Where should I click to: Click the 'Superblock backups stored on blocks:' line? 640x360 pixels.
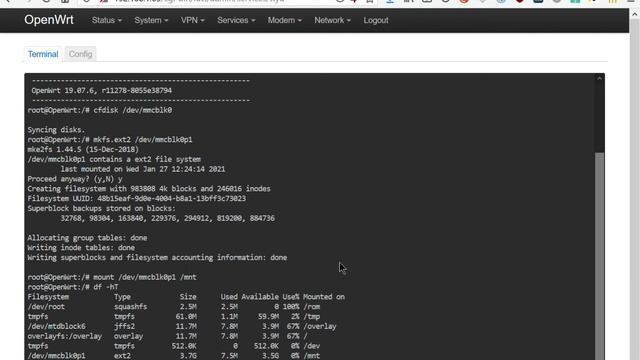tap(102, 208)
